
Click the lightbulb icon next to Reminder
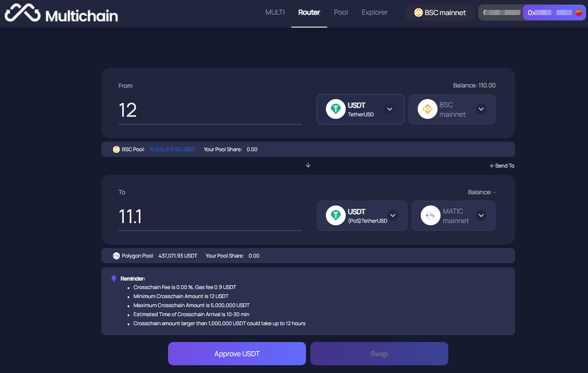point(113,278)
